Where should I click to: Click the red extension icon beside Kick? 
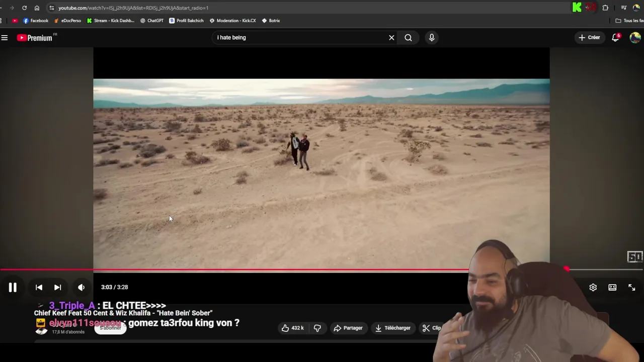pos(590,7)
